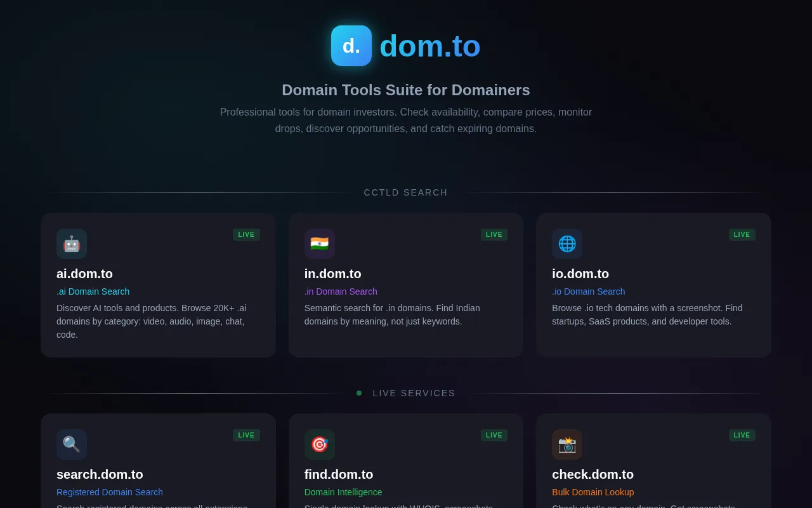This screenshot has height=508, width=812.
Task: Click the 'CCTLD SEARCH' section heading
Action: coord(406,192)
